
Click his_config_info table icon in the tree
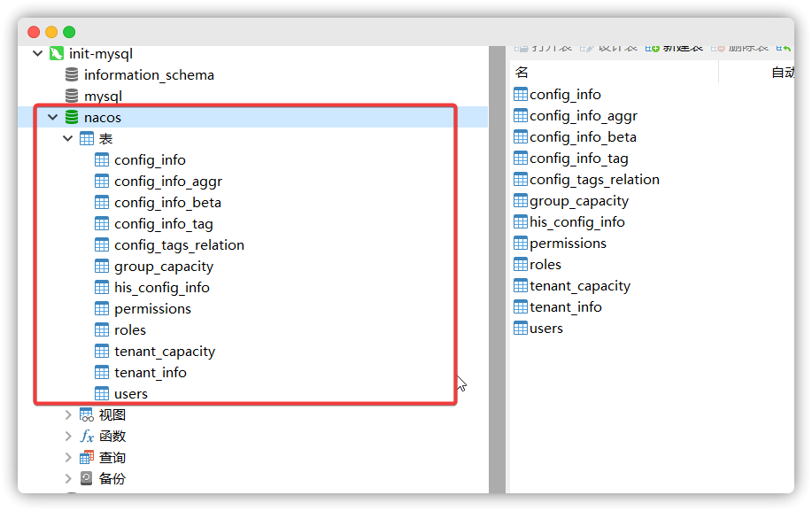pos(102,287)
